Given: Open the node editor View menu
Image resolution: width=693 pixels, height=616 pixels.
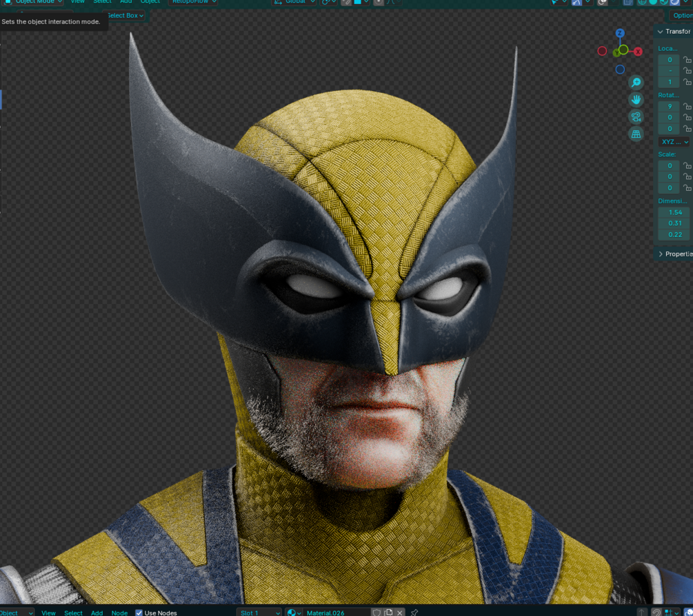Looking at the screenshot, I should tap(49, 613).
